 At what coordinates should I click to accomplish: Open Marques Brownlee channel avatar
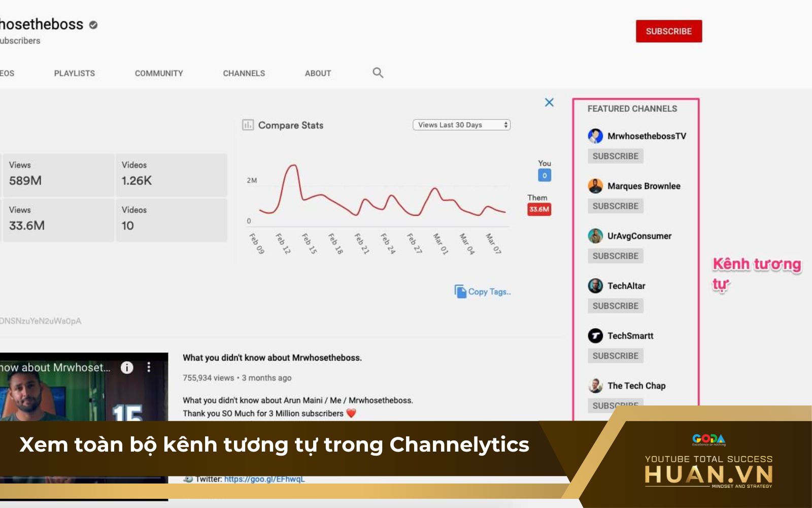595,186
